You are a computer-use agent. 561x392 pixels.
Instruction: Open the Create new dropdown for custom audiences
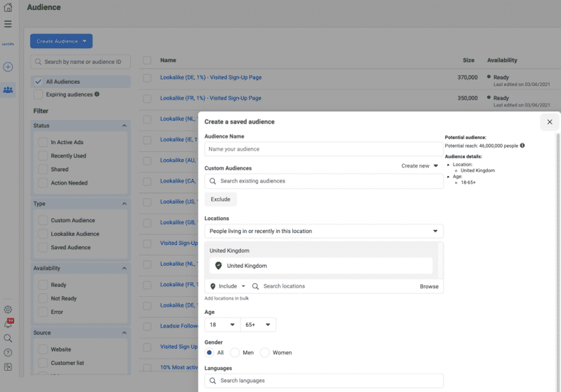pyautogui.click(x=420, y=165)
